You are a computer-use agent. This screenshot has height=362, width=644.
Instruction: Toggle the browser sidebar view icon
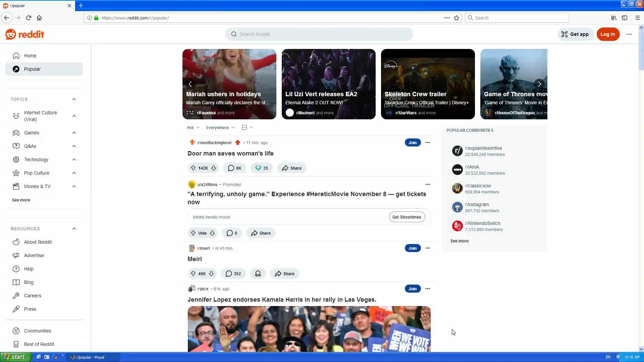pos(624,18)
